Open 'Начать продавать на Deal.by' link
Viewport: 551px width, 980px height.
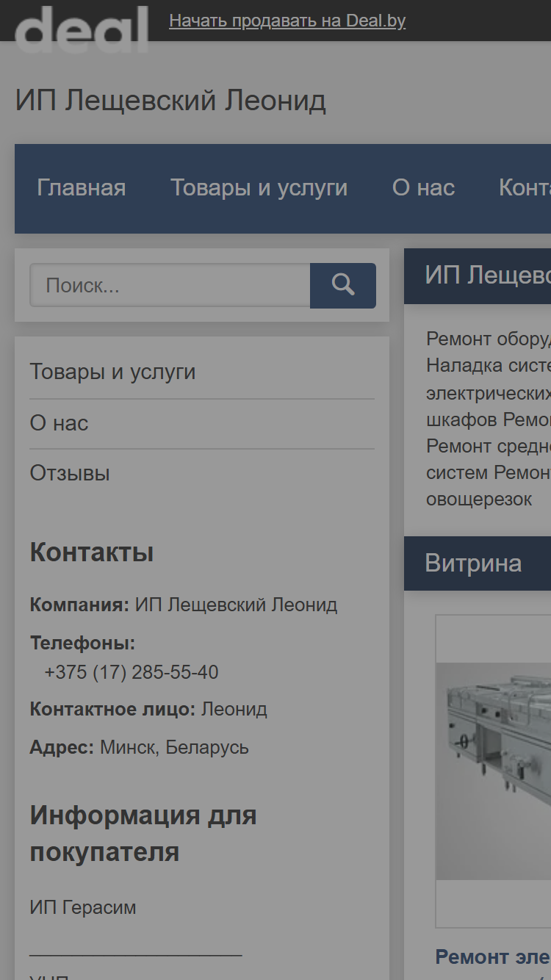click(287, 21)
